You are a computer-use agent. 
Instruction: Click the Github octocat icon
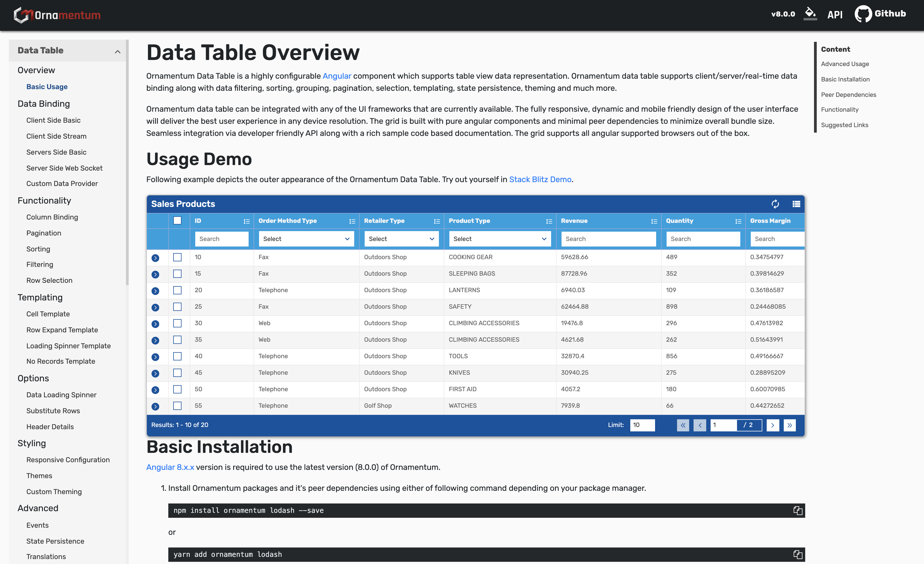coord(863,14)
